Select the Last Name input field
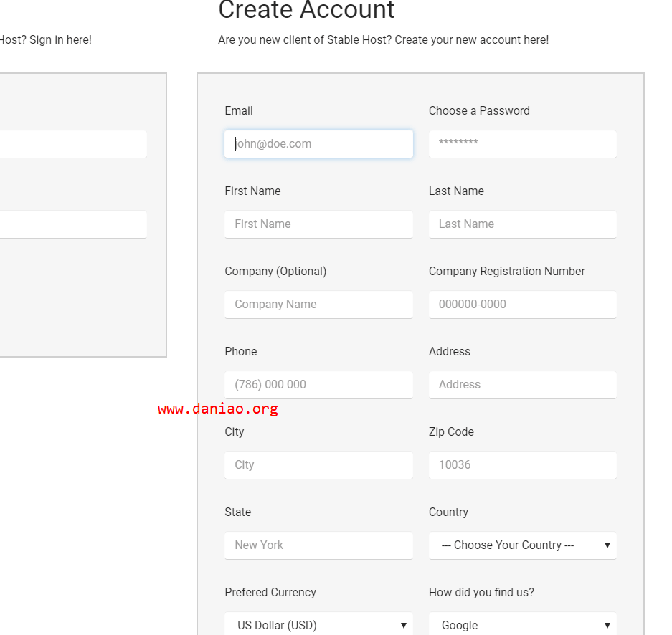The width and height of the screenshot is (672, 635). (x=522, y=224)
